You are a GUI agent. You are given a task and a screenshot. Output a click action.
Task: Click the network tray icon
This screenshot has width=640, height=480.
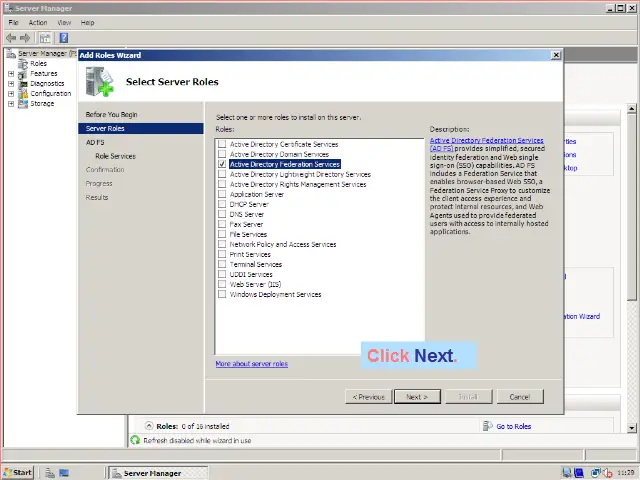596,473
